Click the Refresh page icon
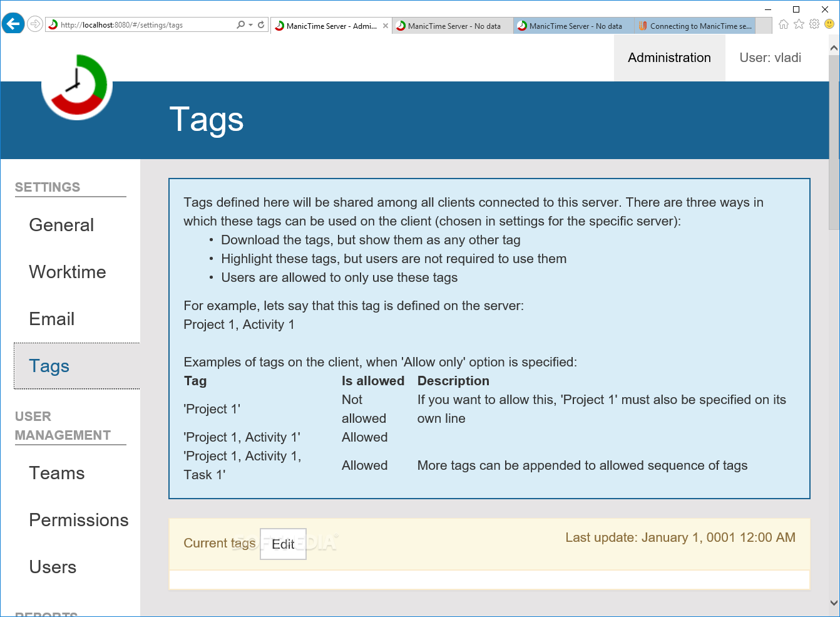840x617 pixels. (x=261, y=25)
